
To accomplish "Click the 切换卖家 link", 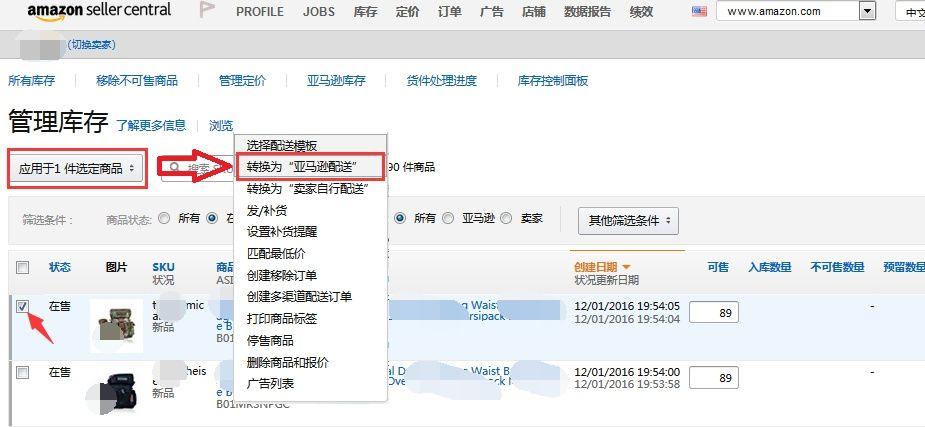I will coord(91,45).
